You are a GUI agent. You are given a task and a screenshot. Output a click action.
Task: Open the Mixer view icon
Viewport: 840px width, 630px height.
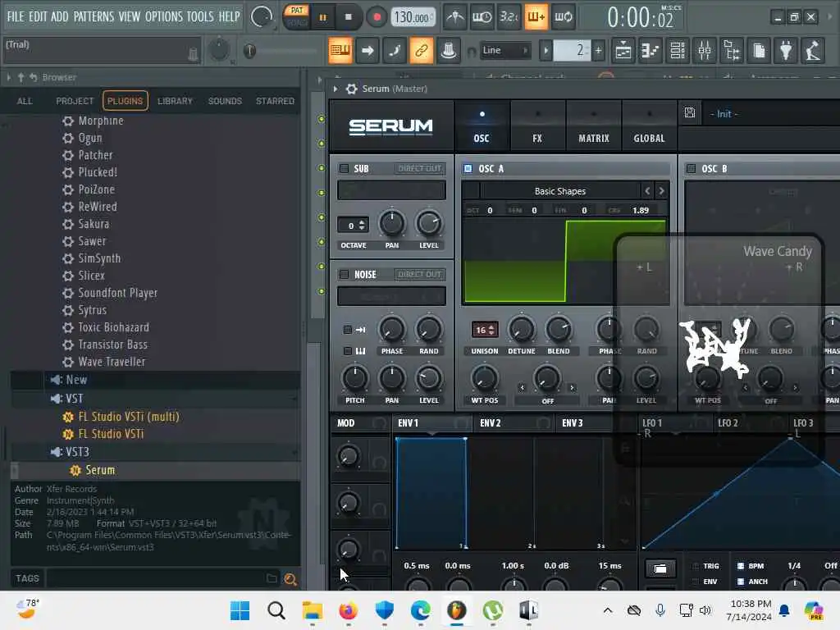[705, 51]
